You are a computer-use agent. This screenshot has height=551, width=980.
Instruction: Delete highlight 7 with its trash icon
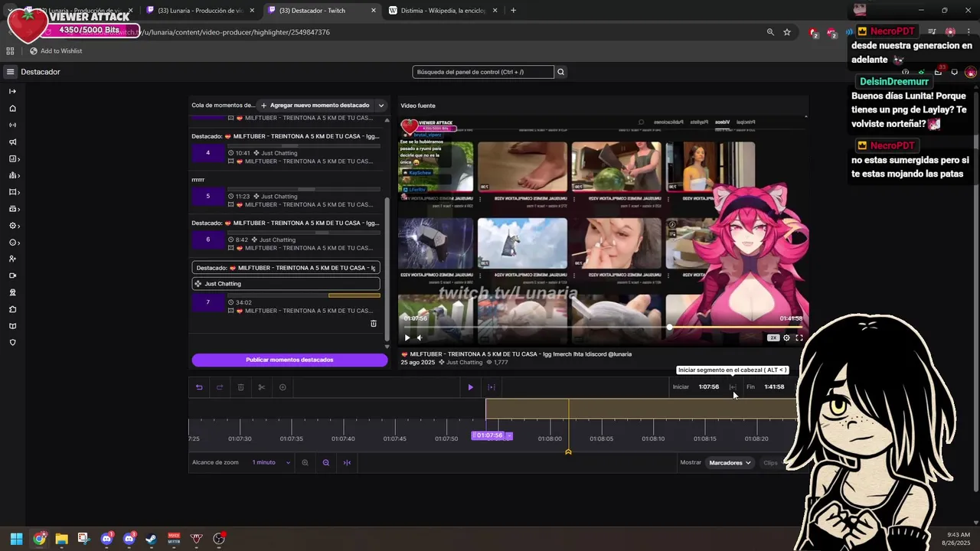374,324
